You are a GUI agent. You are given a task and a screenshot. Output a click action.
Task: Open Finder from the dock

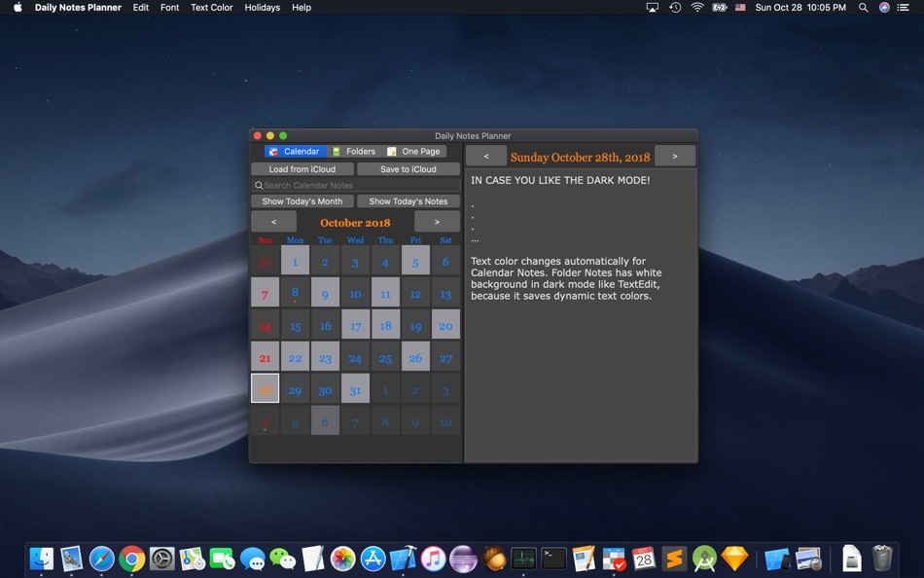click(x=42, y=559)
